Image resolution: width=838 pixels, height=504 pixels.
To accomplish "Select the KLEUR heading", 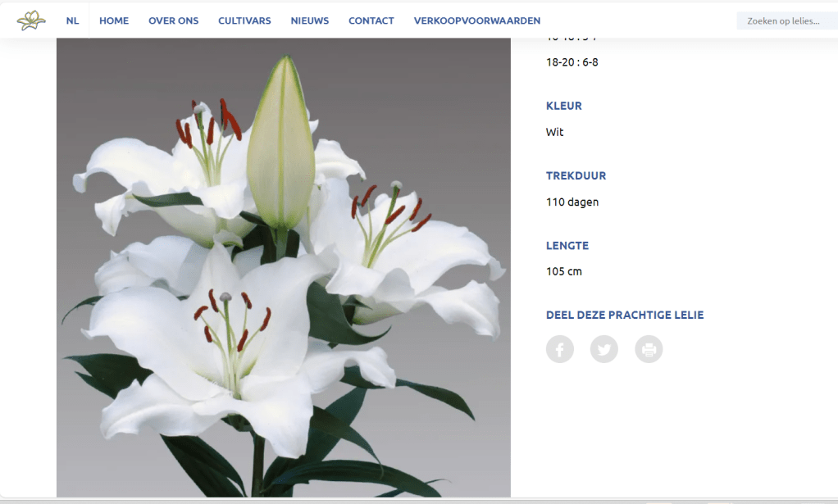I will tap(564, 106).
